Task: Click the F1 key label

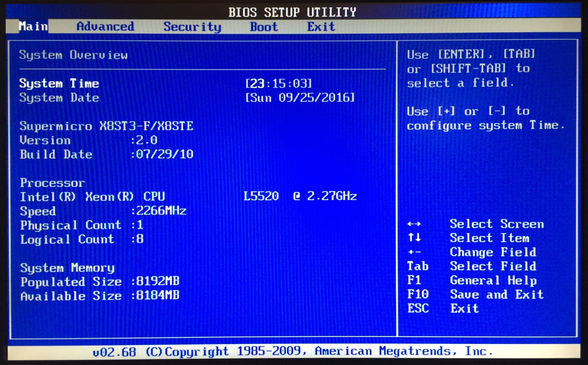Action: [414, 280]
